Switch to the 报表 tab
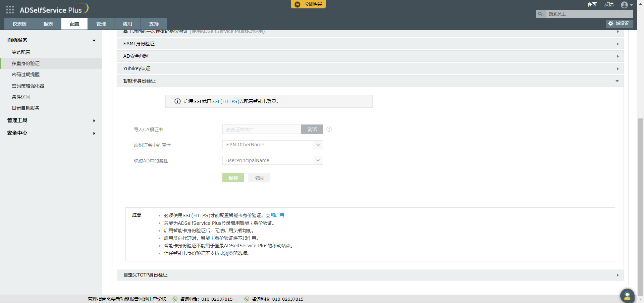Screen dimensions: 644x303 click(48, 23)
